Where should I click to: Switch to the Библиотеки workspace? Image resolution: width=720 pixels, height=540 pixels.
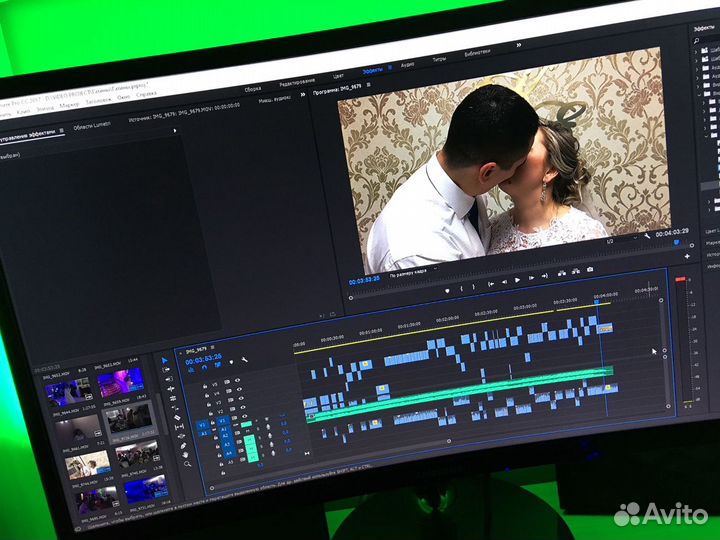coord(478,53)
